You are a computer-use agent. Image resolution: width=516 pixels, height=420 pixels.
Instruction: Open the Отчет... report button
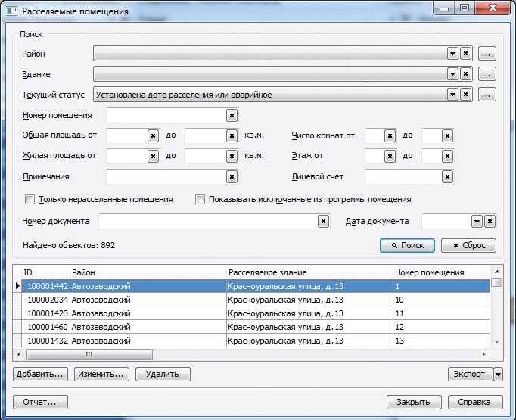pos(40,402)
